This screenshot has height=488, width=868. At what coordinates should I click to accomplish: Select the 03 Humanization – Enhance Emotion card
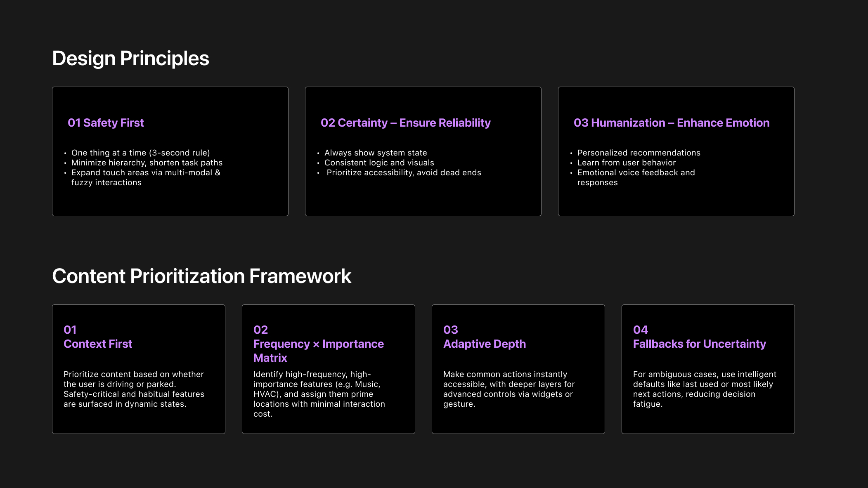tap(676, 151)
